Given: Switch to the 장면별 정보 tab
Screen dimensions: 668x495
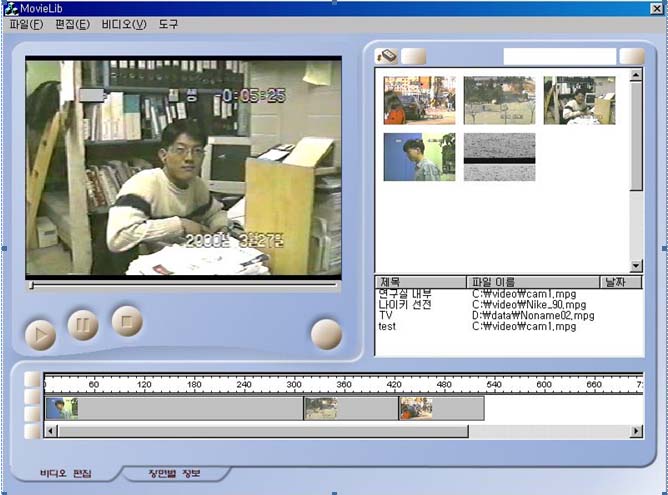Looking at the screenshot, I should coord(175,472).
